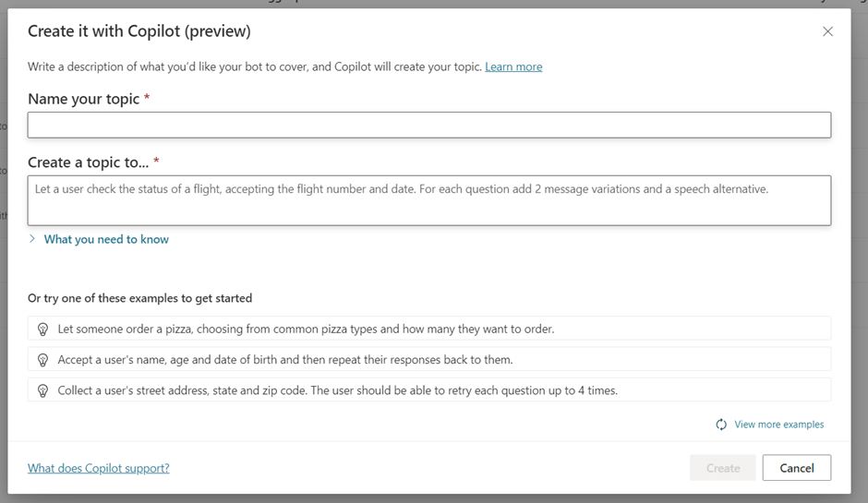The image size is (868, 503).
Task: Select the order a pizza example text
Action: (306, 329)
